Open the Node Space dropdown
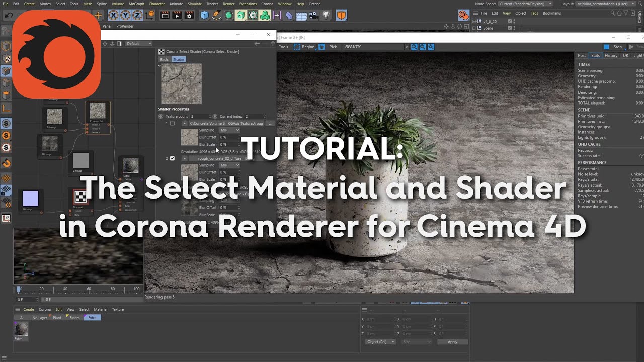Image resolution: width=644 pixels, height=362 pixels. click(x=525, y=4)
